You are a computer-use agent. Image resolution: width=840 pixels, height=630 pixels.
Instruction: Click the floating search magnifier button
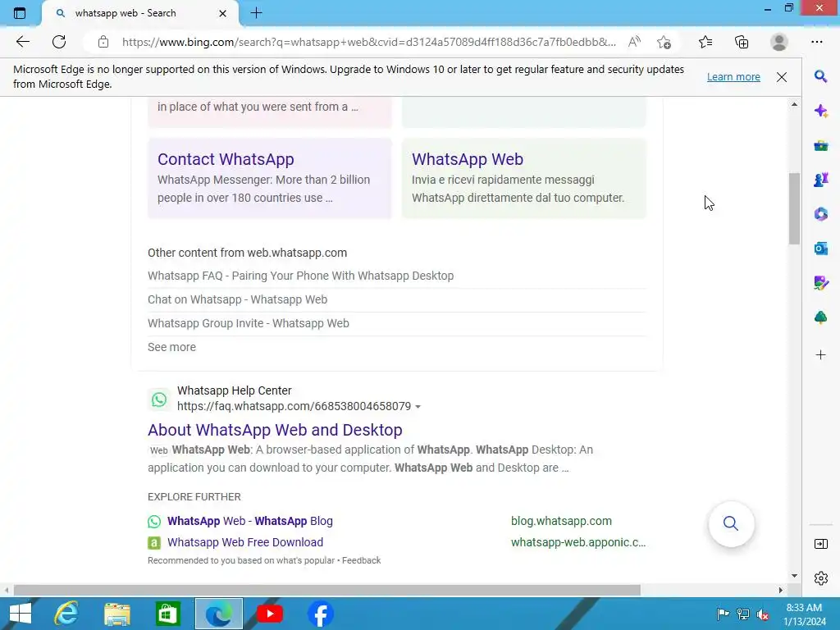click(x=731, y=523)
